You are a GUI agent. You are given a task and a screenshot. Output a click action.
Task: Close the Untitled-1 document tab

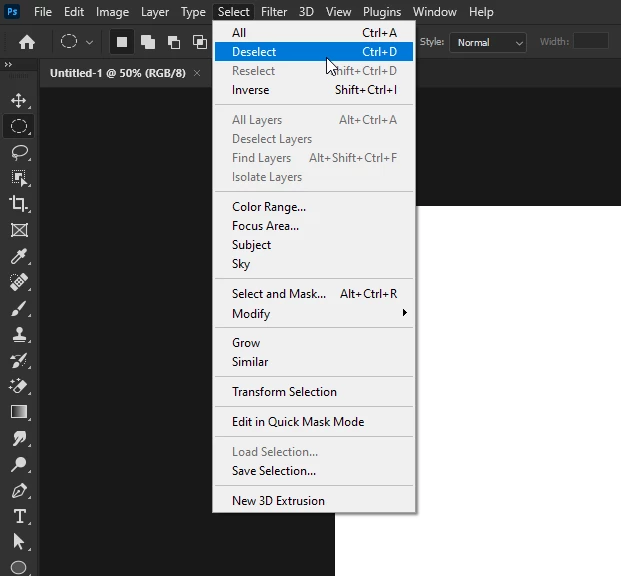pyautogui.click(x=197, y=73)
